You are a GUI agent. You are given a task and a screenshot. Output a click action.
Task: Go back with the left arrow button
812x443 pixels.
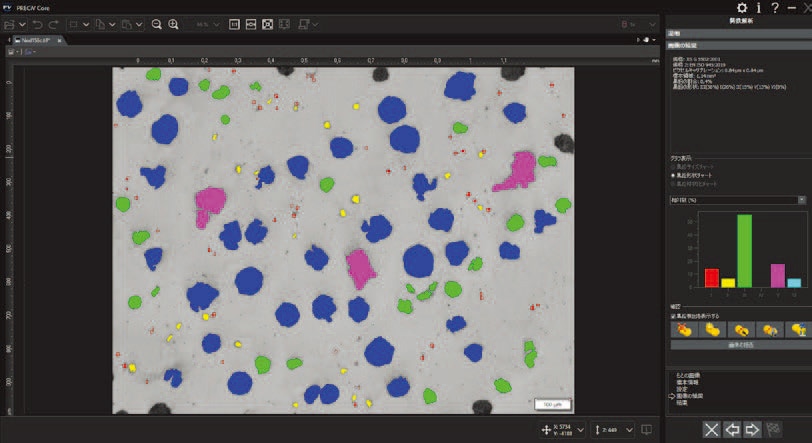click(732, 430)
